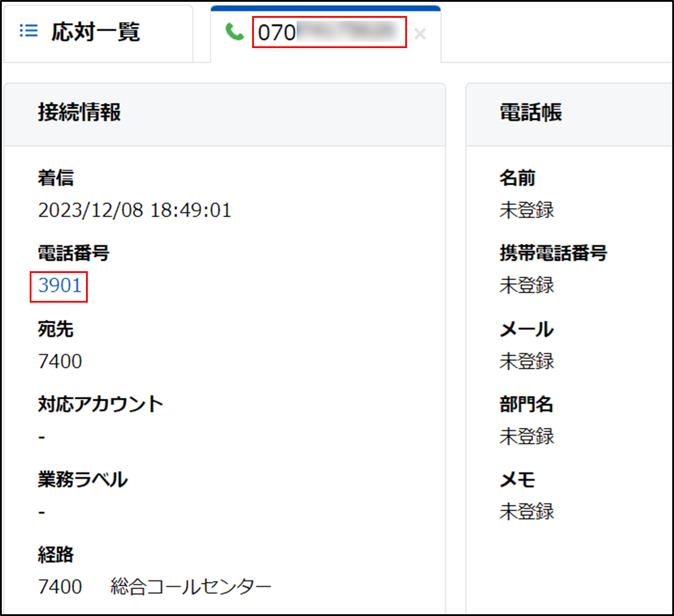Open the 3901 phone number link
This screenshot has height=616, width=674.
pyautogui.click(x=59, y=285)
